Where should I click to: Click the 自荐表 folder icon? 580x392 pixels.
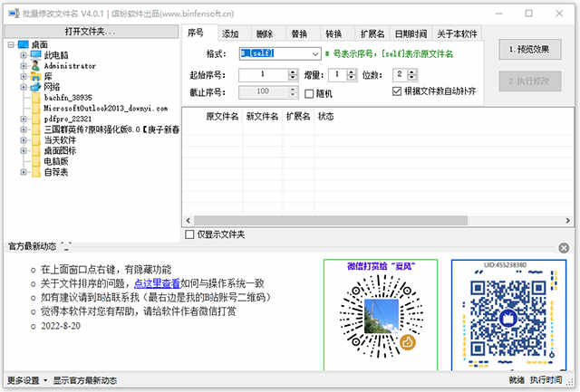click(x=36, y=172)
